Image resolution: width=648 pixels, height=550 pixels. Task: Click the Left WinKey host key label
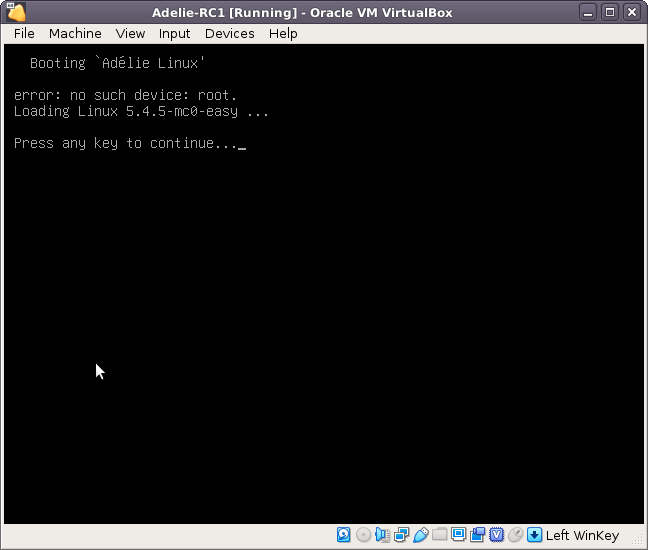point(582,536)
